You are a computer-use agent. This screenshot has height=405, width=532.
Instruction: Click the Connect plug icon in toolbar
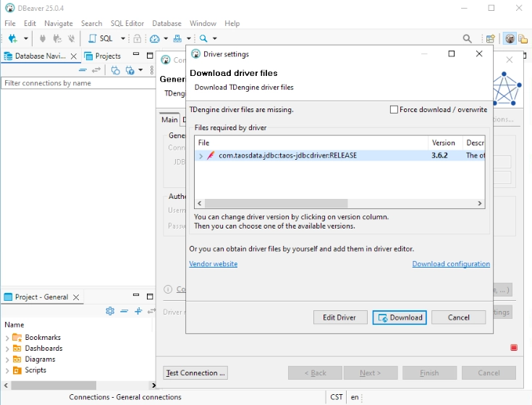tap(43, 38)
